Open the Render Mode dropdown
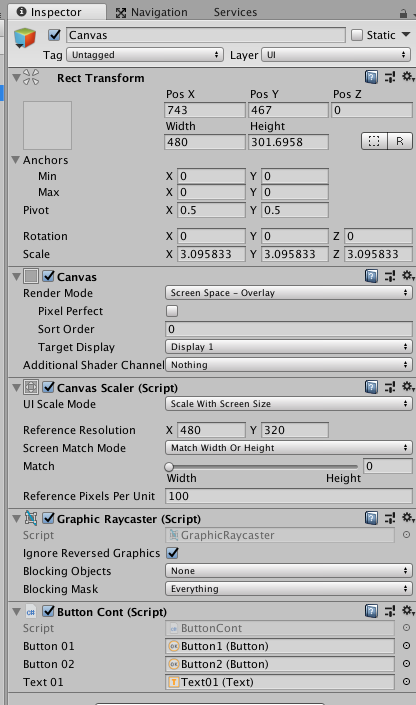Viewport: 416px width, 705px height. (289, 293)
